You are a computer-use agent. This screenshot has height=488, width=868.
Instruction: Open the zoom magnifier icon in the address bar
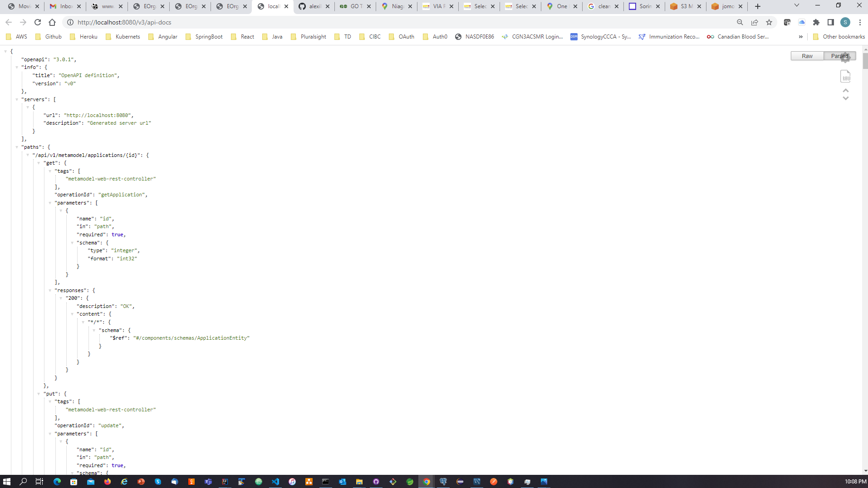pos(740,22)
